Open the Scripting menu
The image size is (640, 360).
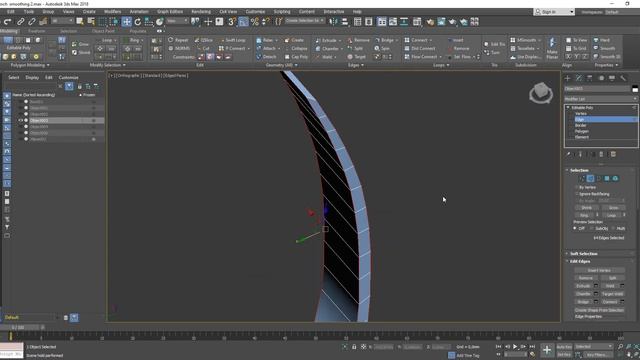click(x=282, y=12)
